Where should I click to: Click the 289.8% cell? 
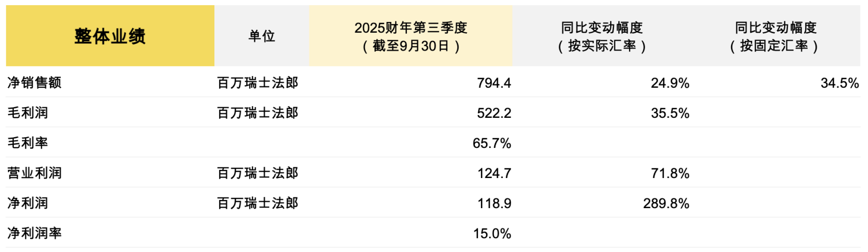(x=666, y=203)
